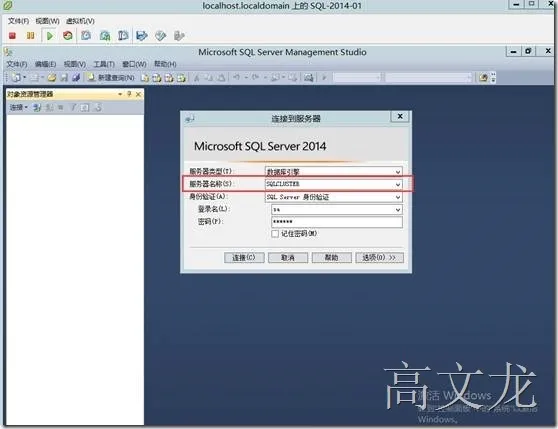Click the reset VM icon in toolbar

(68, 36)
